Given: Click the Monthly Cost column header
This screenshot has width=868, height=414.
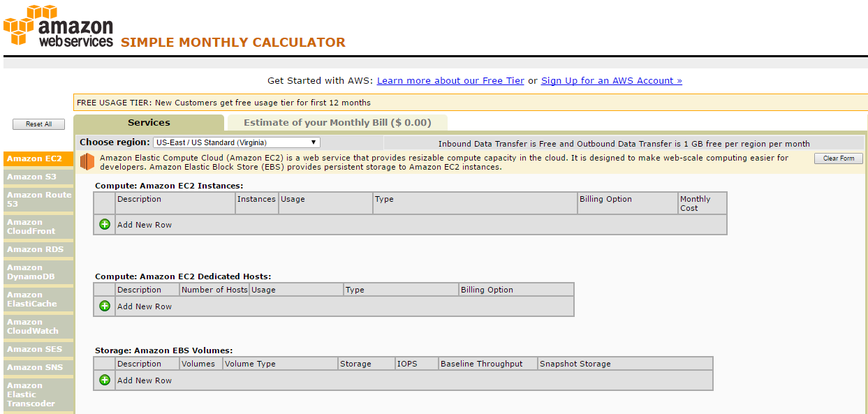Looking at the screenshot, I should (703, 203).
